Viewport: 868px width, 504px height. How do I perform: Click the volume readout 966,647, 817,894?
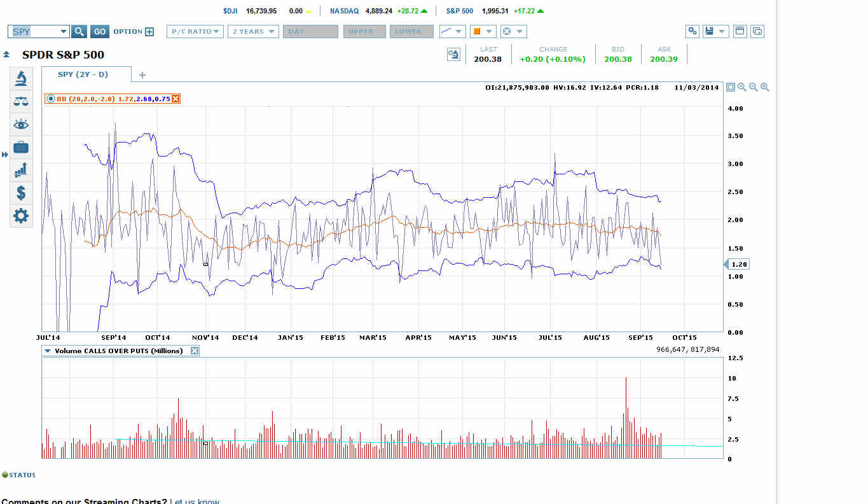coord(688,349)
